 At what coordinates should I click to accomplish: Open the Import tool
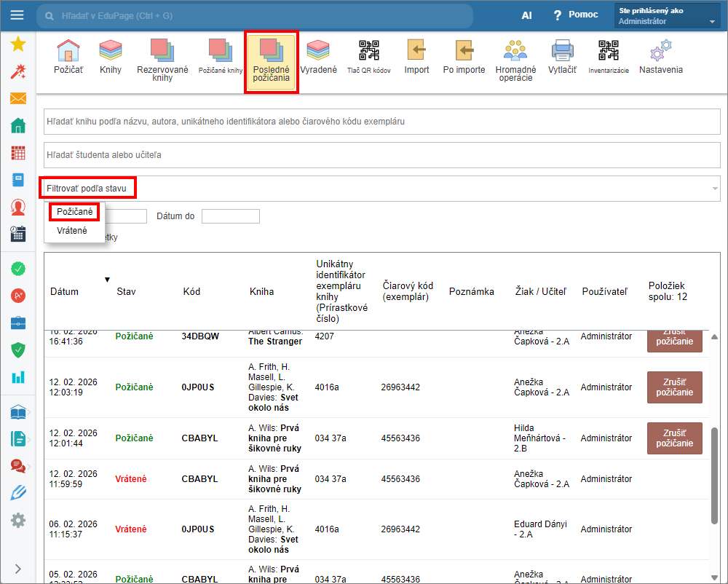416,58
